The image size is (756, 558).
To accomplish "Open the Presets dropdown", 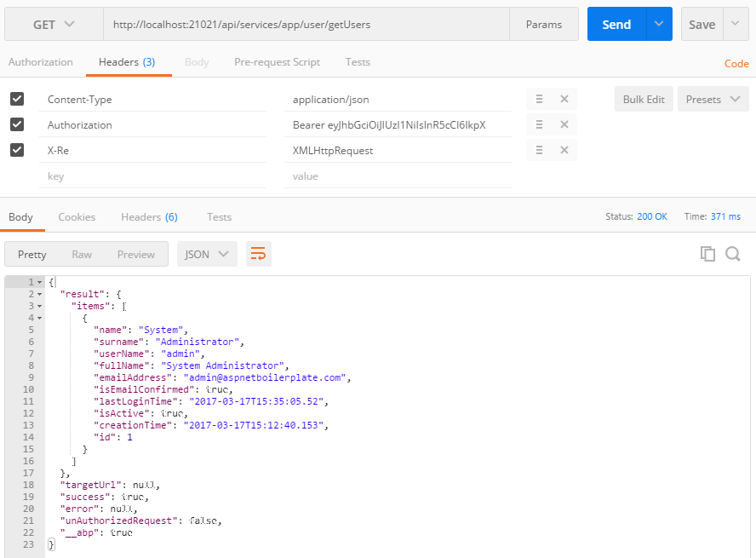I will [x=713, y=100].
